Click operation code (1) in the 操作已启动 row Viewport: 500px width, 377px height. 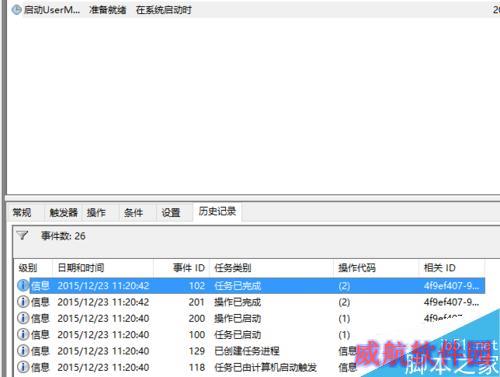pyautogui.click(x=344, y=319)
